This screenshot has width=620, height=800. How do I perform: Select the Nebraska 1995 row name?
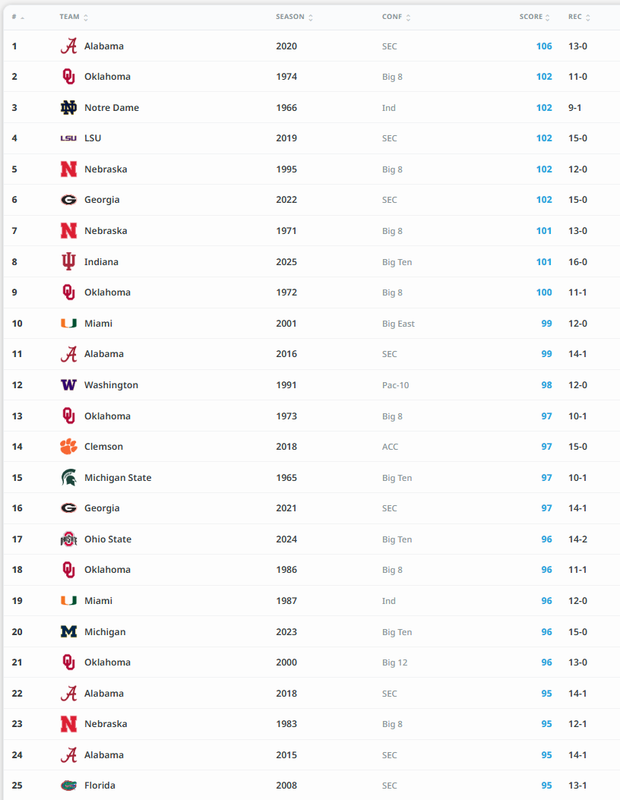coord(106,169)
